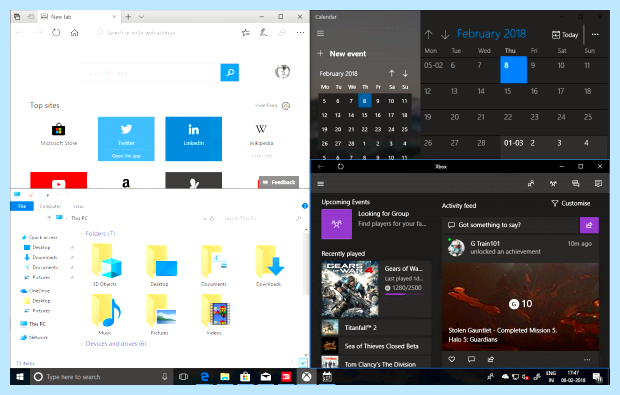Open File tab in File Explorer
Screen dimensions: 620x395
22,206
